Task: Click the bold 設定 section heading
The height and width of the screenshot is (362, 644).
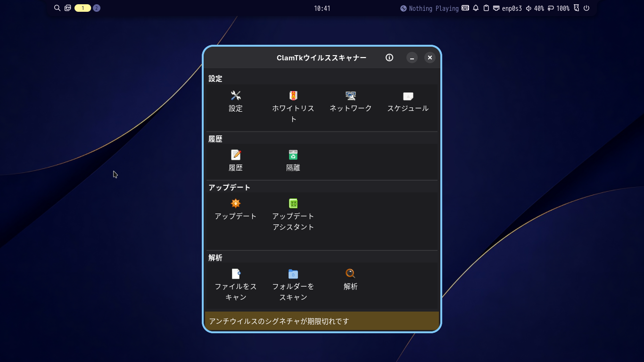Action: point(215,79)
